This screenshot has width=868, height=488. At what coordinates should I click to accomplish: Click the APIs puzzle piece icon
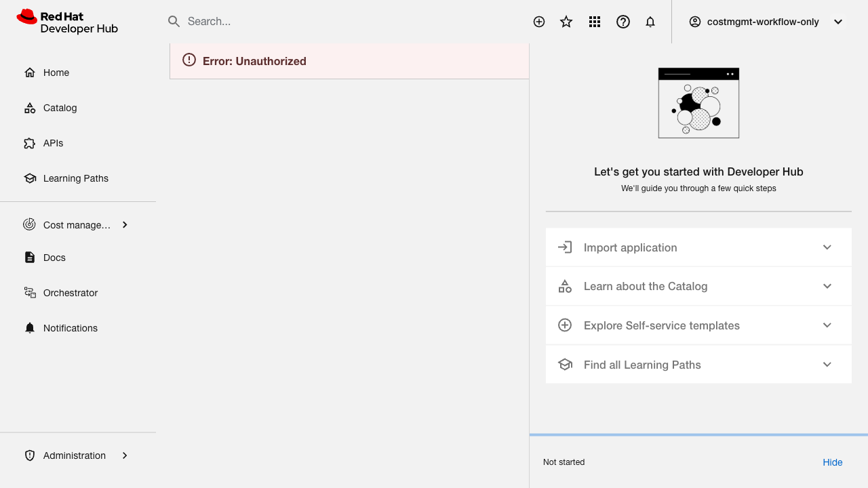pyautogui.click(x=30, y=143)
